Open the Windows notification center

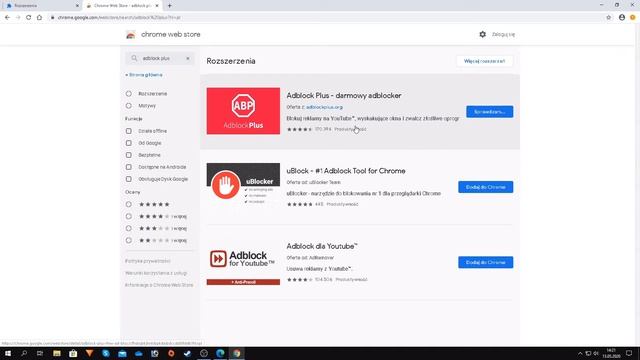(x=629, y=353)
